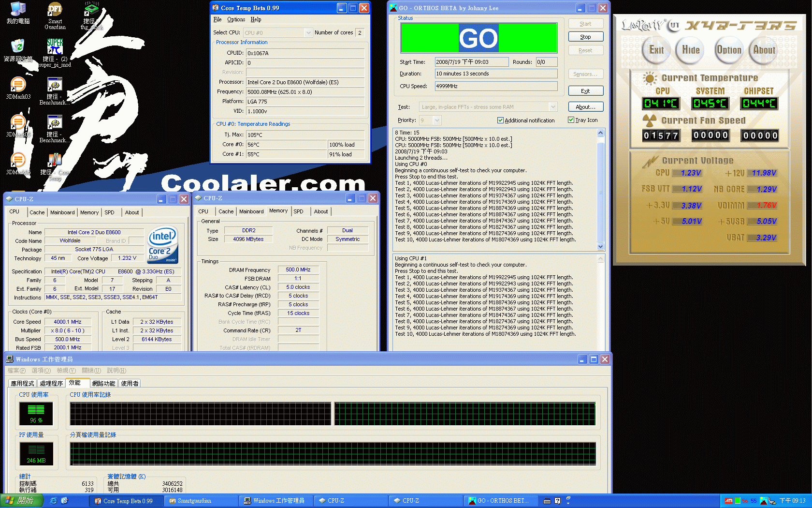Open language bar options arrow
This screenshot has height=508, width=812.
click(x=568, y=503)
